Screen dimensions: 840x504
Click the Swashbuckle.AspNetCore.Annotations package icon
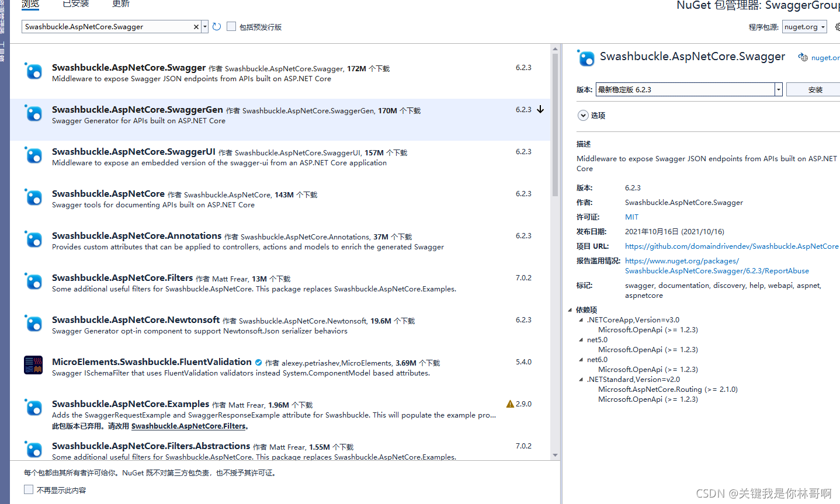point(33,239)
